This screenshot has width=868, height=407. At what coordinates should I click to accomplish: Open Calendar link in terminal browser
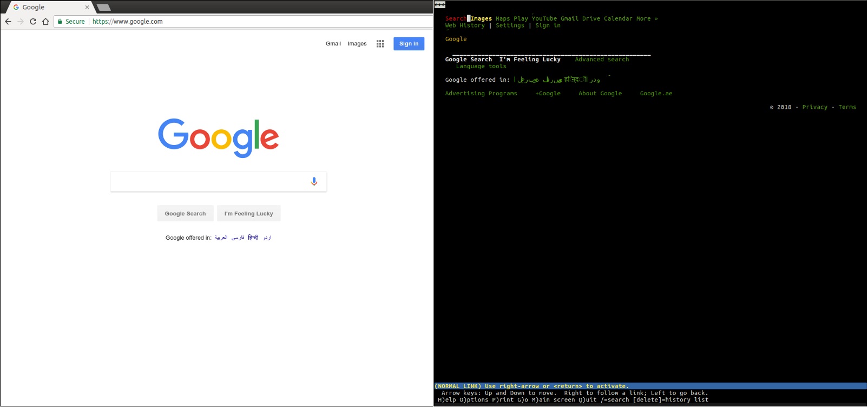pyautogui.click(x=618, y=18)
